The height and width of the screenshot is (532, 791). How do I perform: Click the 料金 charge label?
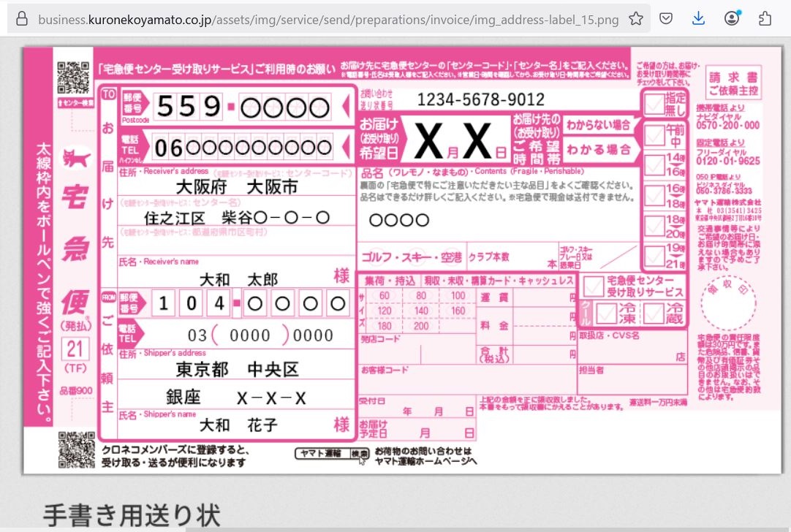point(494,326)
